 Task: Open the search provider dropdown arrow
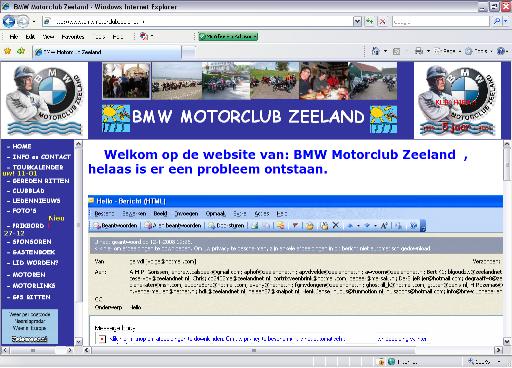506,22
